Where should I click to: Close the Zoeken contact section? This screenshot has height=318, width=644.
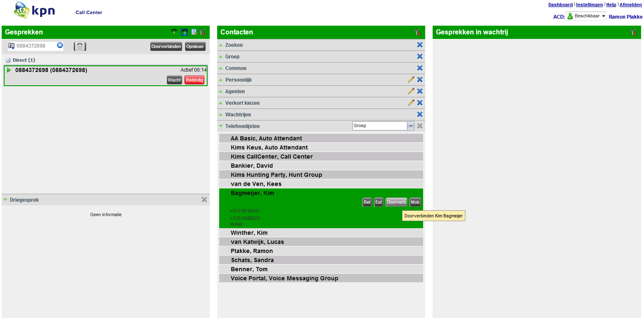tap(420, 45)
